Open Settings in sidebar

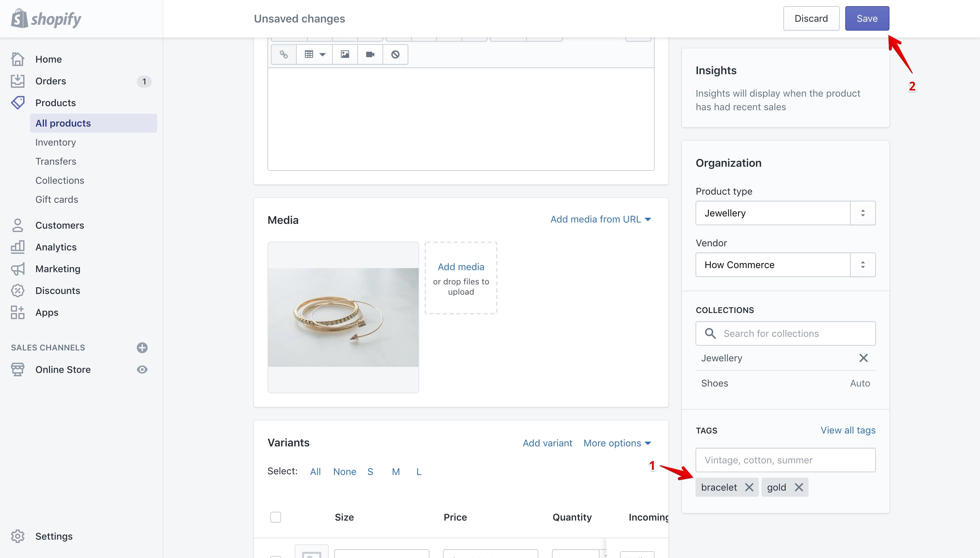pyautogui.click(x=54, y=536)
